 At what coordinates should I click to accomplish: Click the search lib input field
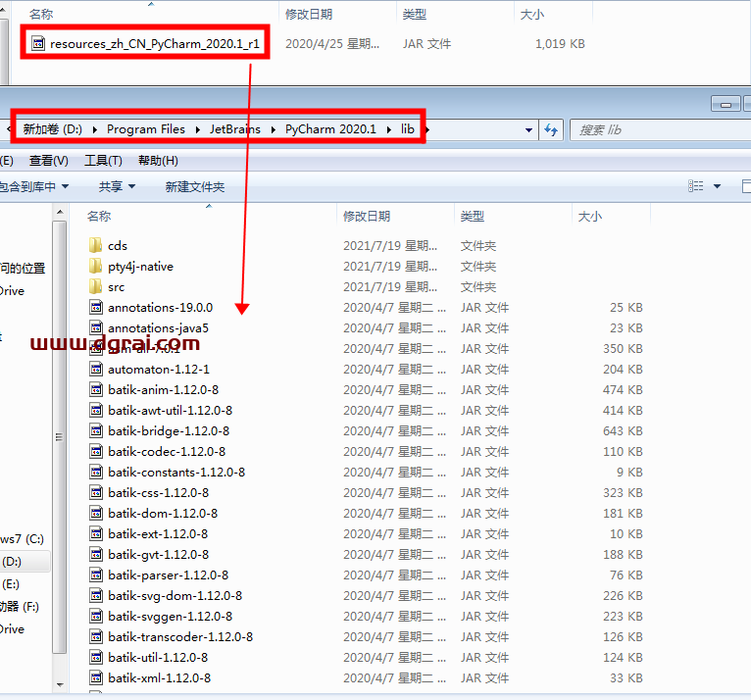661,129
